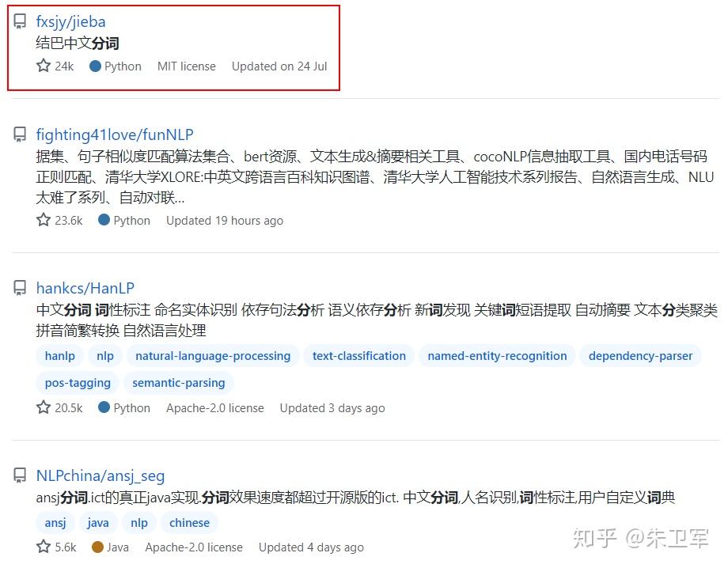This screenshot has width=728, height=568.
Task: Click the star icon showing 5.6k
Action: (x=44, y=546)
